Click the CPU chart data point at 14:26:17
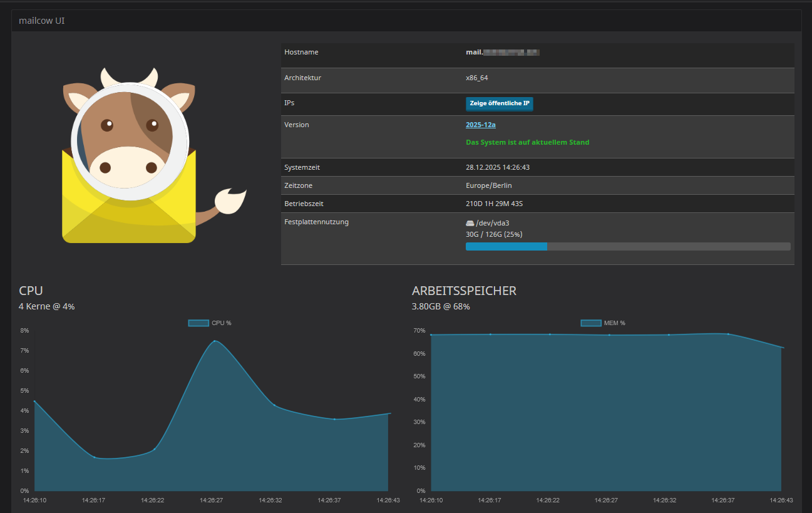 [x=95, y=457]
